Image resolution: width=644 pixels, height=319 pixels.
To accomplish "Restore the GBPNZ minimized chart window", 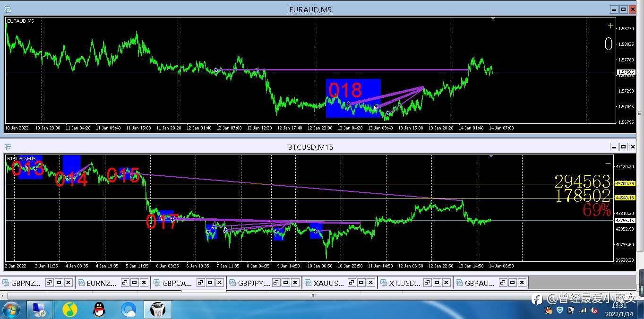I will 49,283.
